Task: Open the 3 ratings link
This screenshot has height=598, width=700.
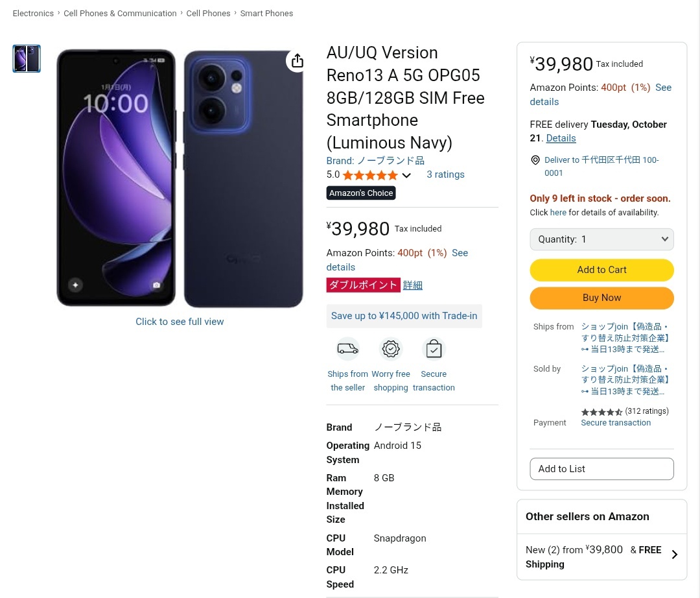Action: [445, 174]
